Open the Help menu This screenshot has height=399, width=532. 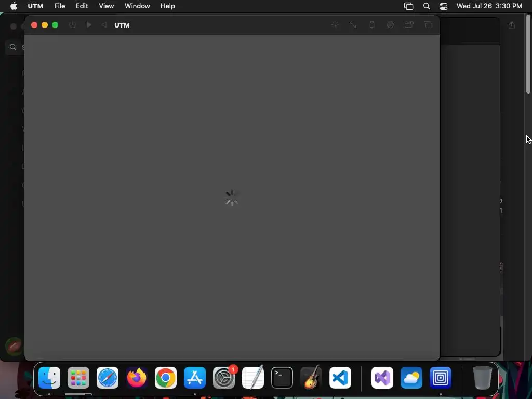pyautogui.click(x=168, y=6)
